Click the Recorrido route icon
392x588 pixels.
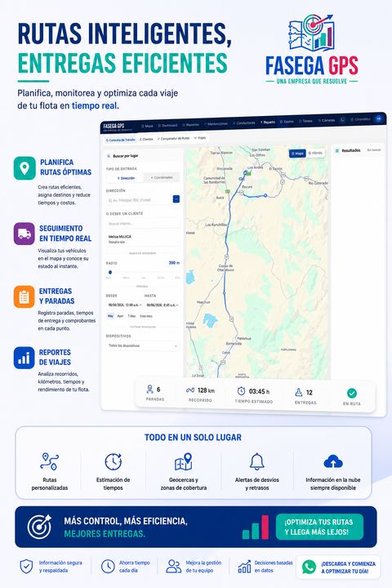(190, 390)
